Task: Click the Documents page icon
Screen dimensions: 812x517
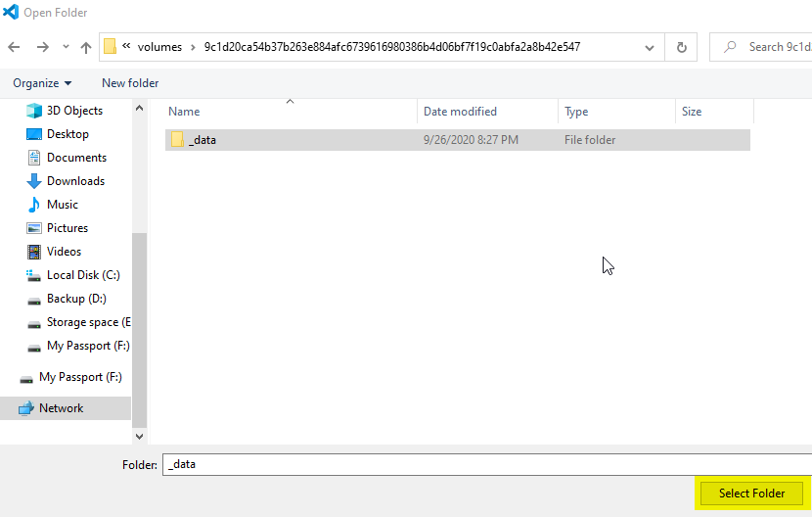Action: [x=33, y=157]
